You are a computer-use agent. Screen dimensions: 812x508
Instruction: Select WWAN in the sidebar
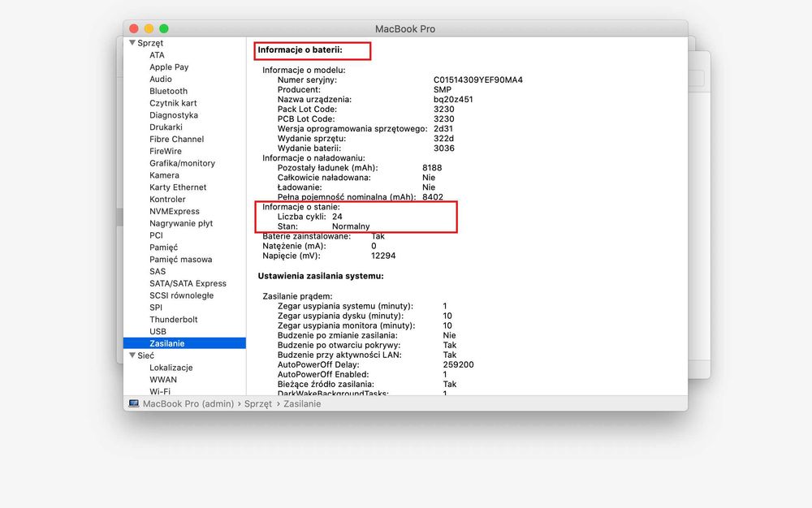click(x=163, y=379)
